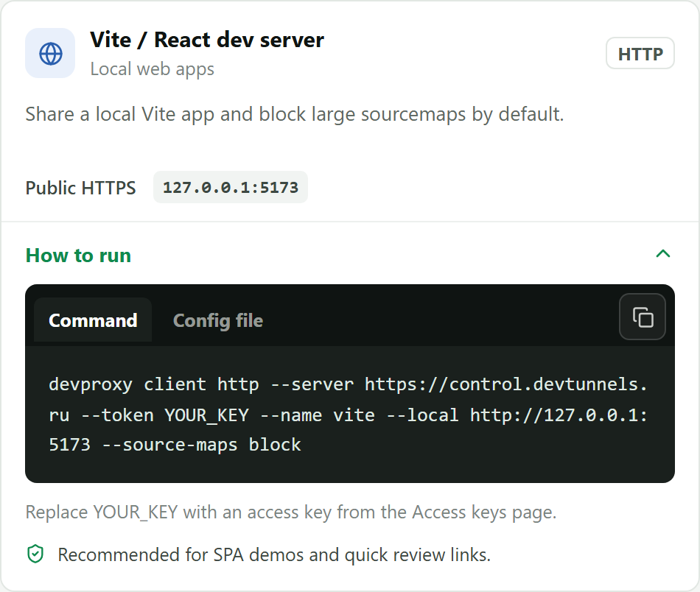Click the Local web apps subtitle
This screenshot has height=592, width=700.
click(153, 69)
